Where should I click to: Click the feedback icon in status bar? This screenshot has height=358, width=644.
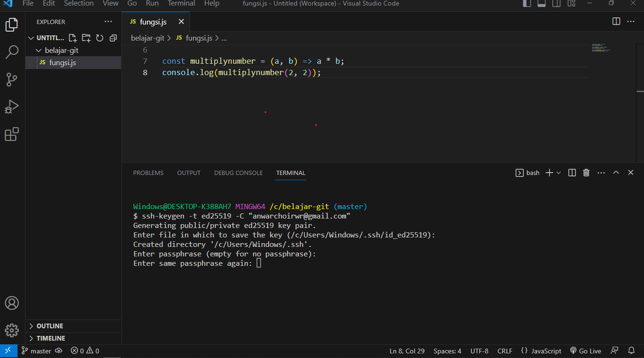tap(615, 351)
